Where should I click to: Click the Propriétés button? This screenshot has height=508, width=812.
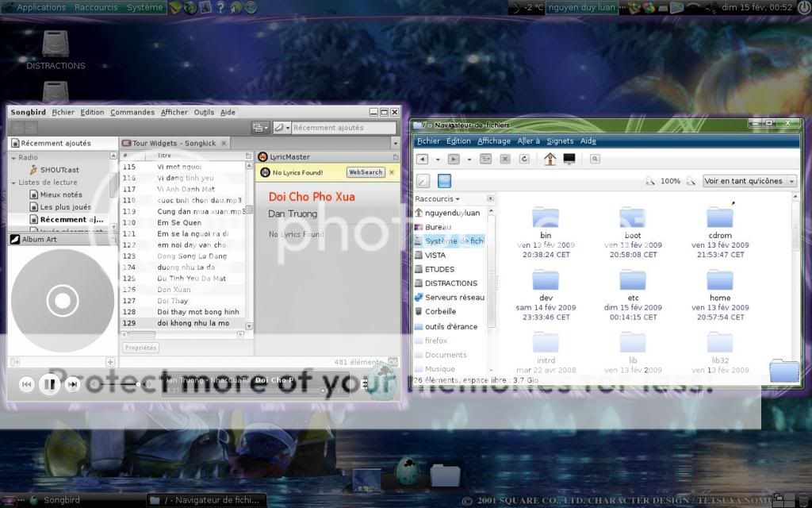point(141,348)
